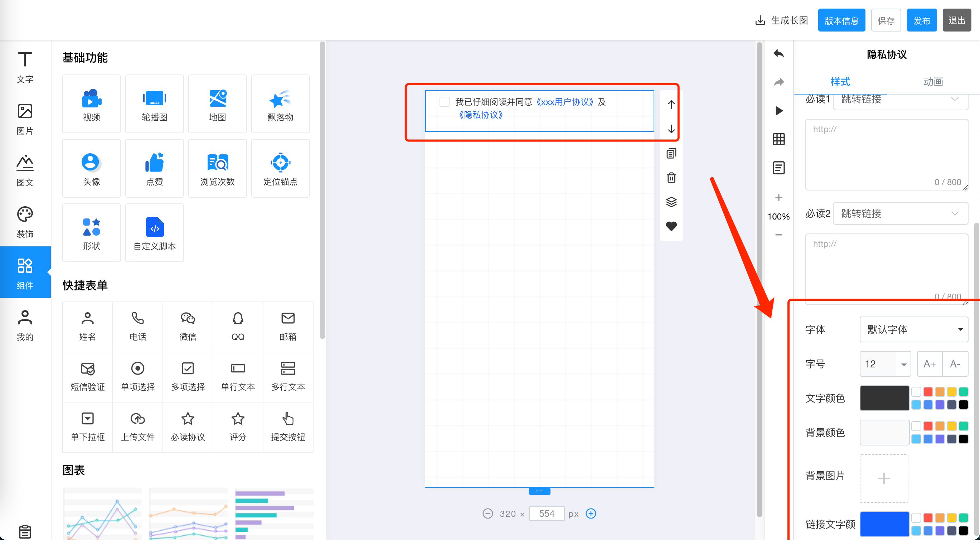Add the 多项选择 checkbox form item
980x540 pixels.
coord(188,376)
